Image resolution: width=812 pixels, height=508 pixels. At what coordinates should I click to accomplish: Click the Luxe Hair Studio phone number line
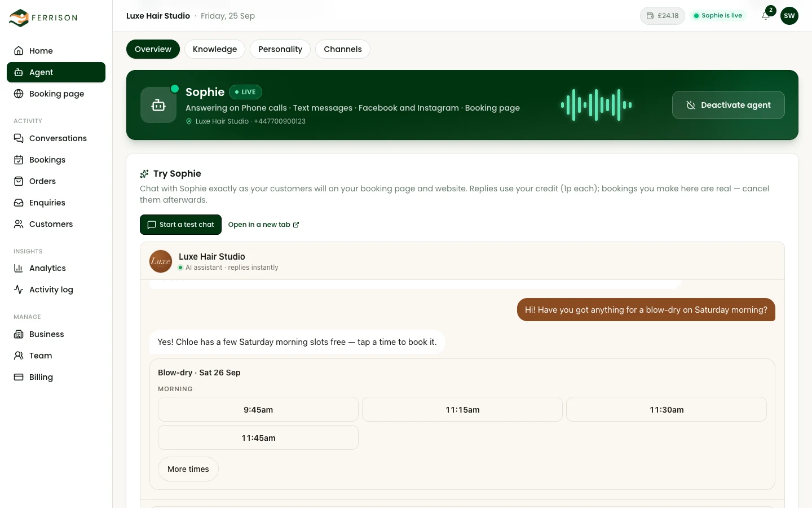coord(246,121)
